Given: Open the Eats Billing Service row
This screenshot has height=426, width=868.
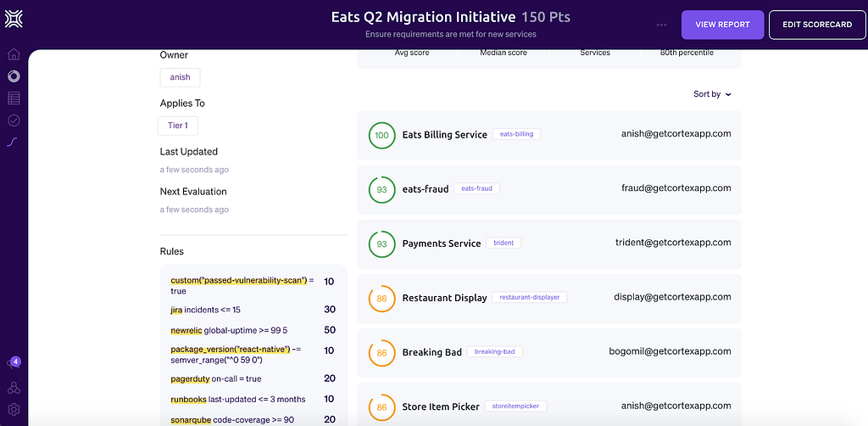Looking at the screenshot, I should coord(549,136).
